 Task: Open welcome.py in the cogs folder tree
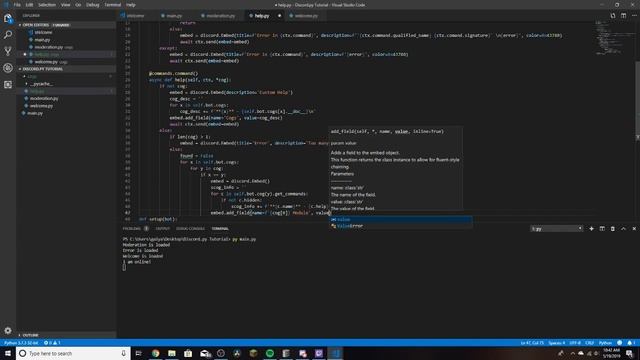coord(41,106)
